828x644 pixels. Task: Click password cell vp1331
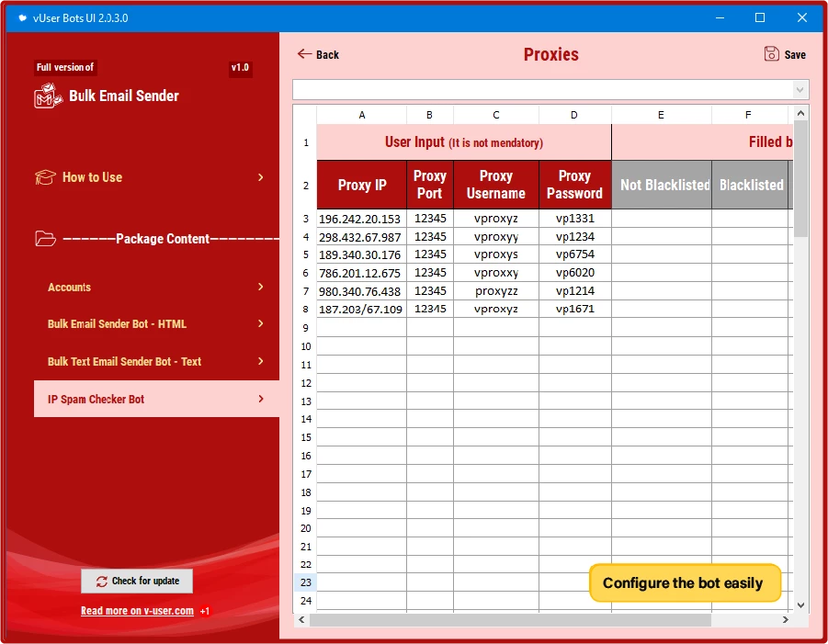tap(575, 219)
